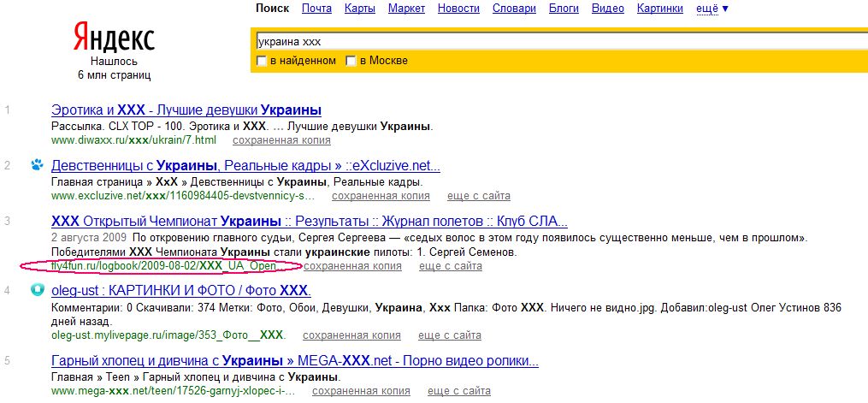Go to the Маркет section
Image resolution: width=868 pixels, height=403 pixels.
(x=406, y=9)
